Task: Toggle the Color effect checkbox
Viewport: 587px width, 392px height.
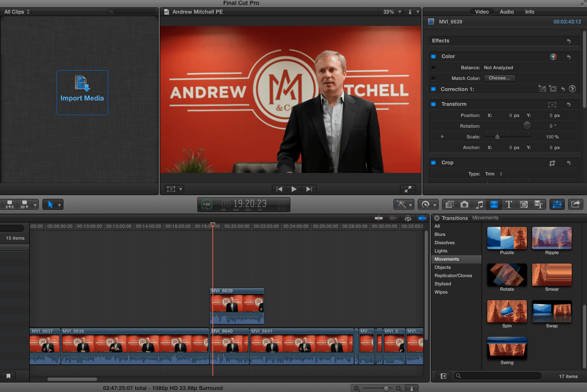Action: tap(433, 56)
